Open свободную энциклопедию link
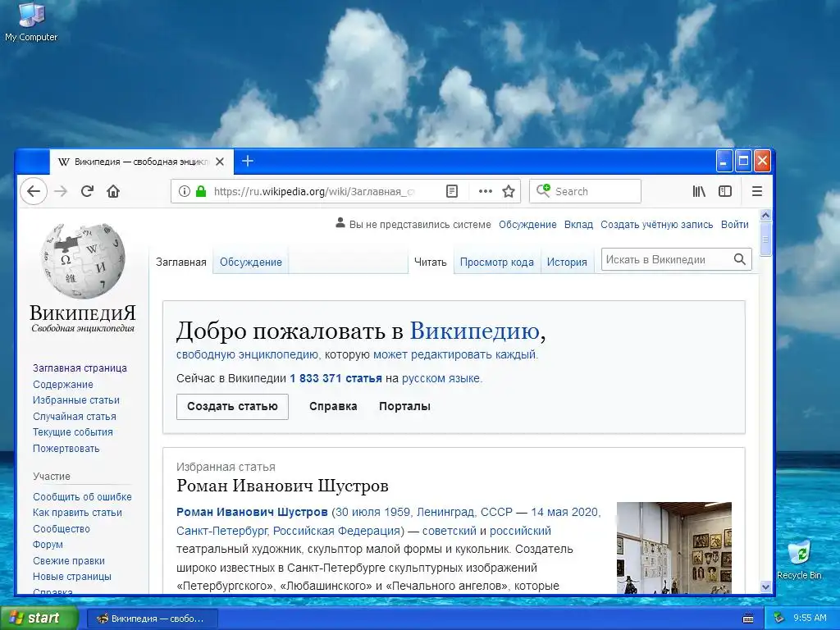 pos(247,354)
